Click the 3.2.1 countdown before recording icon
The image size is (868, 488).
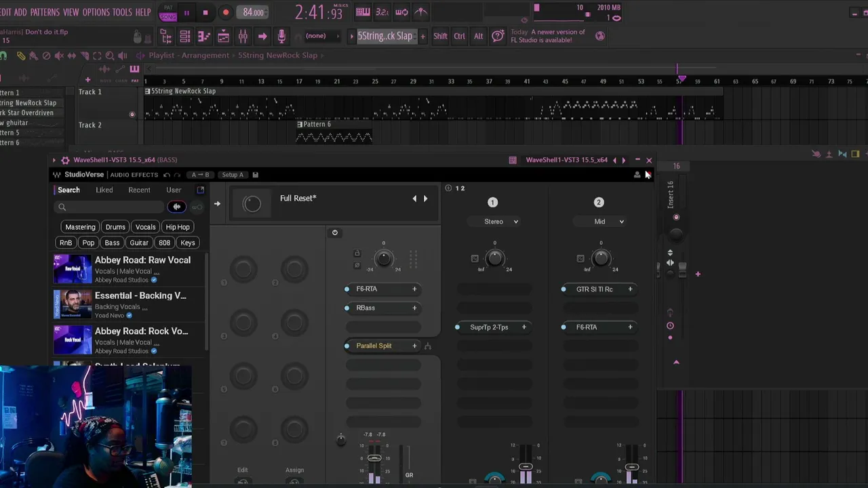click(382, 12)
